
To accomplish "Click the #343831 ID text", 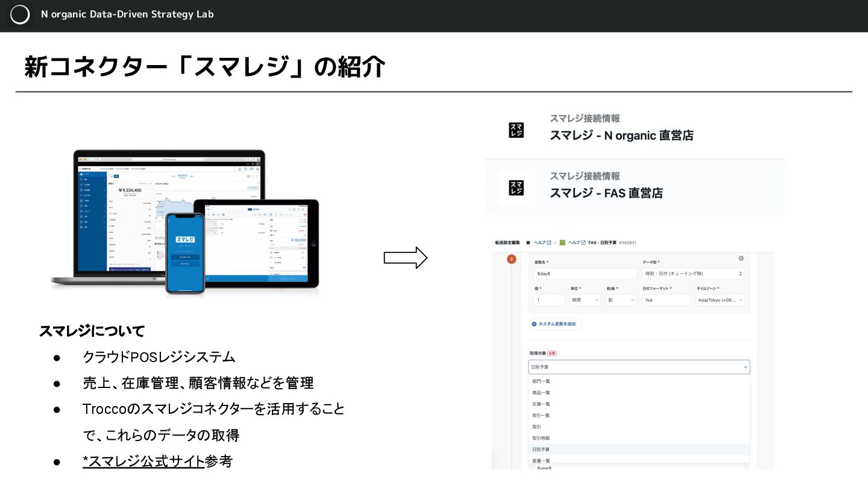I will pos(627,242).
